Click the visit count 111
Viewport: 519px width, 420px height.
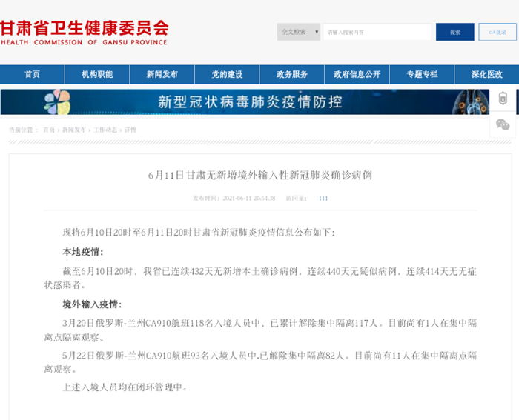tap(323, 199)
